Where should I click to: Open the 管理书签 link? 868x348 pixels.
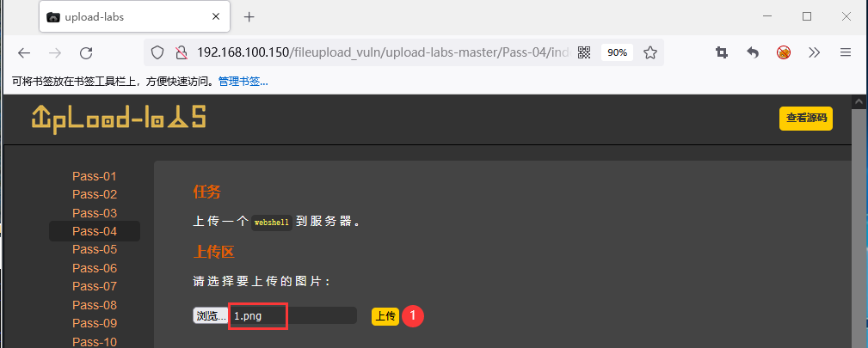243,82
